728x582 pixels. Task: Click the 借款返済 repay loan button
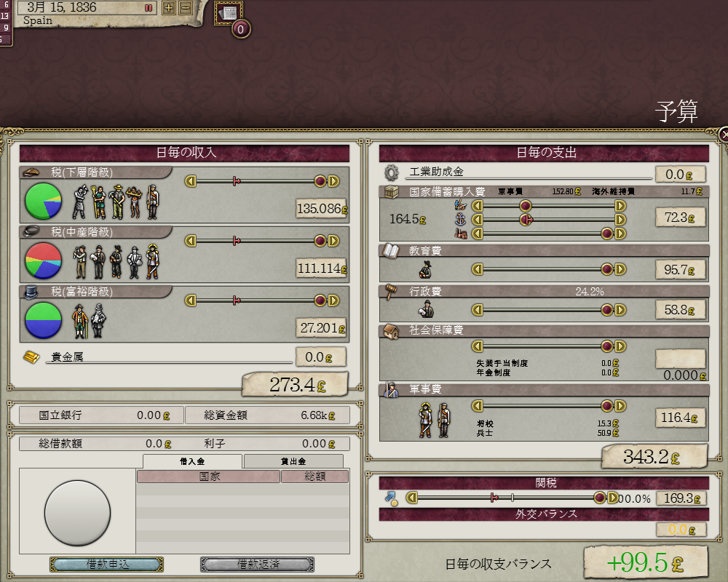tap(257, 565)
